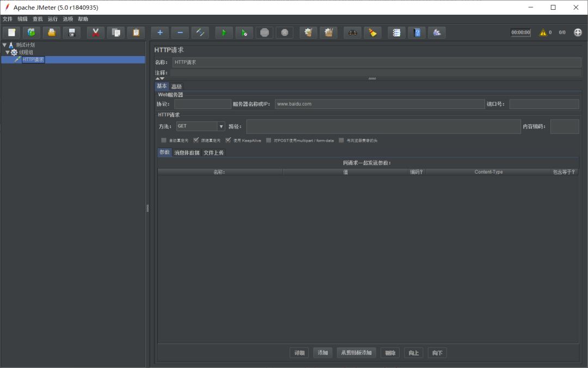
Task: Click the Toggle enable/disable icon
Action: pos(200,33)
